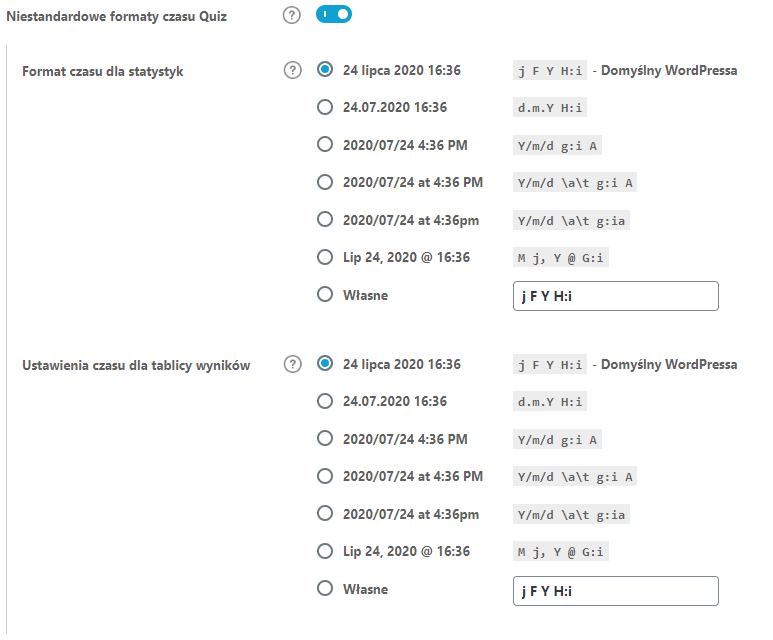This screenshot has width=773, height=640.
Task: Choose 24.07.2020 16:36 for leaderboard time setting
Action: pos(324,401)
